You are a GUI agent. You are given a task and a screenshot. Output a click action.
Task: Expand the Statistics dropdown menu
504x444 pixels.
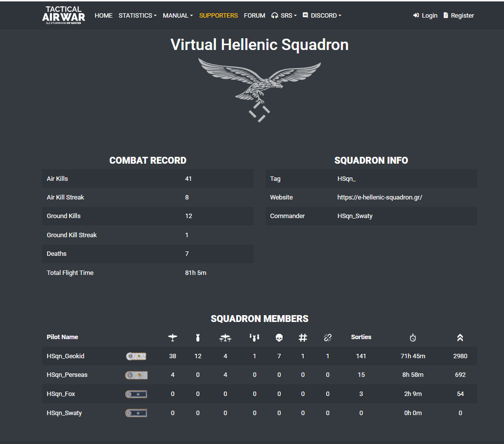tap(137, 15)
